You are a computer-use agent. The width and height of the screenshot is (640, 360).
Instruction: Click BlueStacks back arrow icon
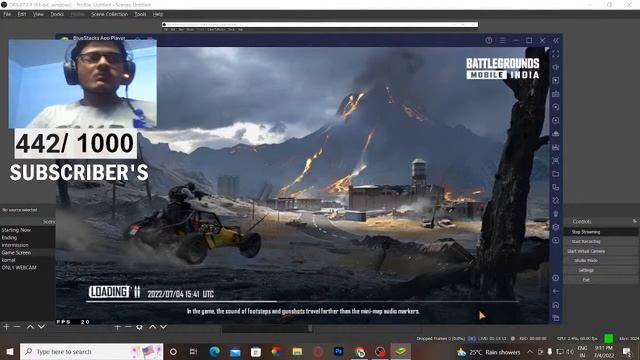pos(556,291)
